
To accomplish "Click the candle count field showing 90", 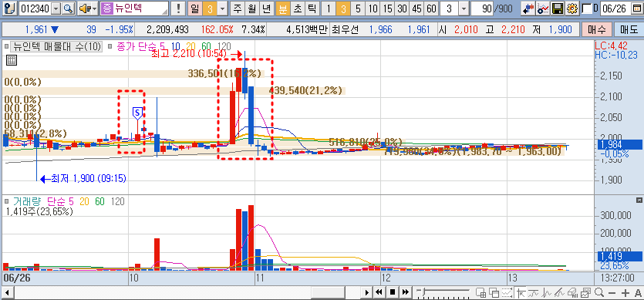I will point(482,8).
